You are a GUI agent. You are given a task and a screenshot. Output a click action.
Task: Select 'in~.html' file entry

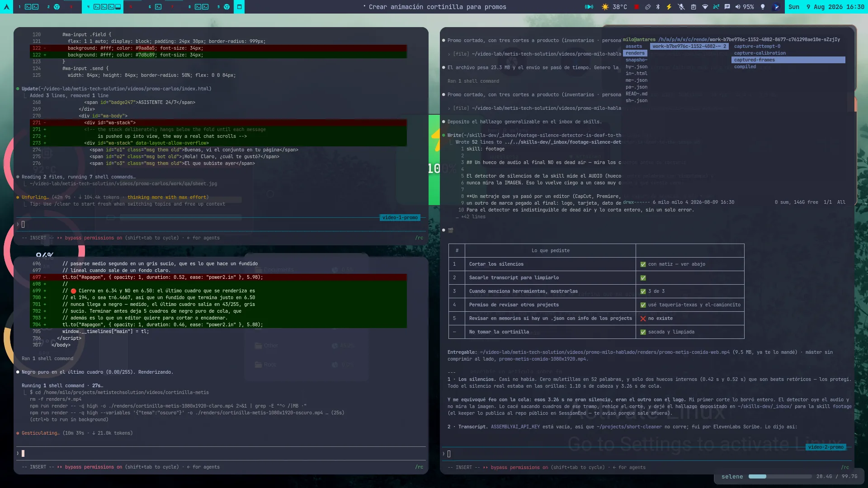pos(637,74)
